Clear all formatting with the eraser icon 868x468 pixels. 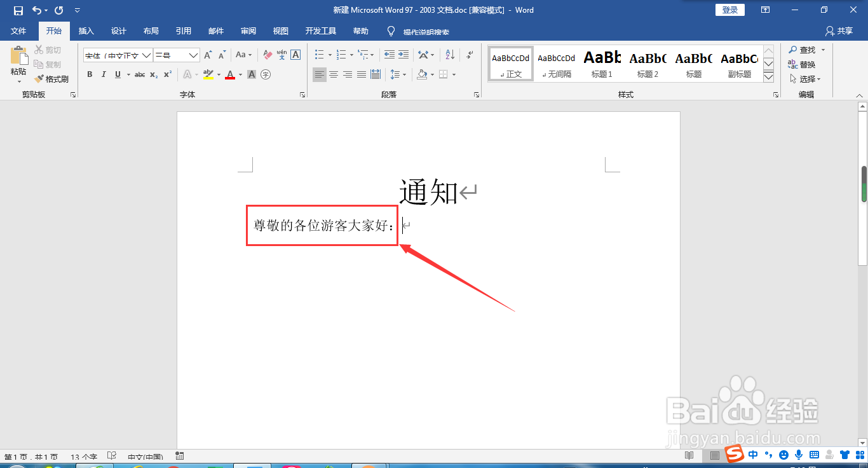tap(266, 54)
